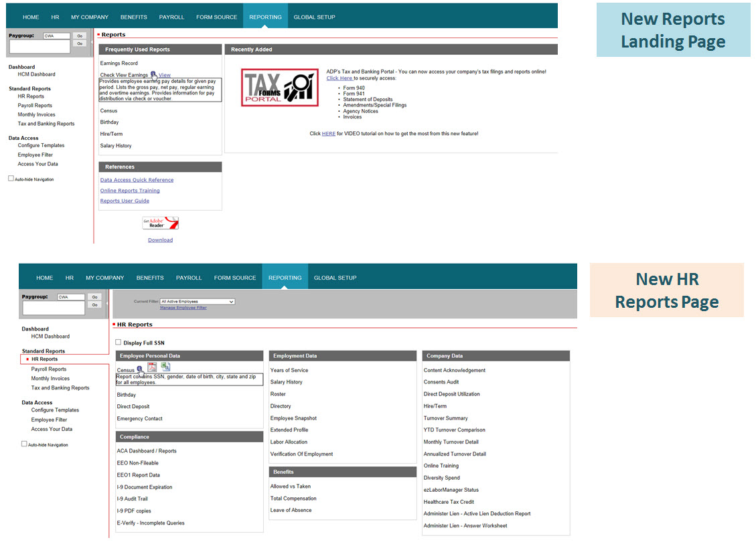
Task: Click the info icon beside Census
Action: (x=139, y=369)
